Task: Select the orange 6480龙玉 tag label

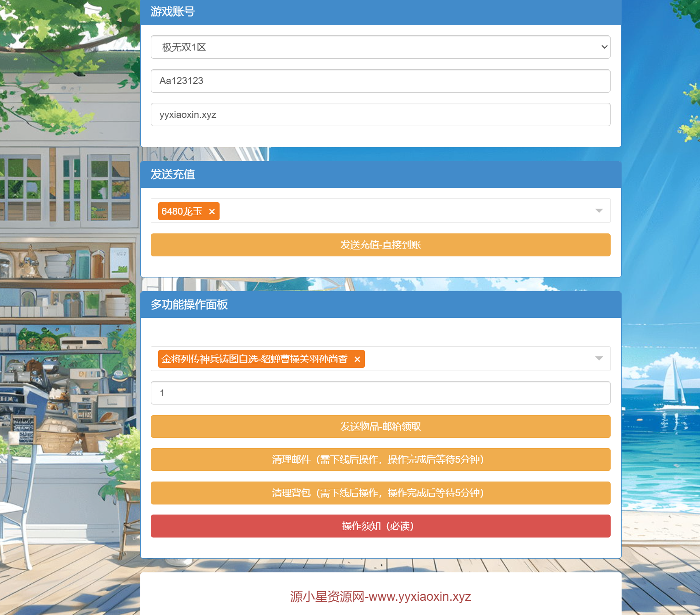Action: 182,211
